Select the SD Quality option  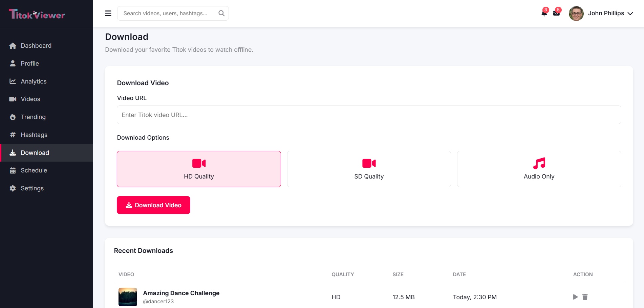tap(369, 169)
